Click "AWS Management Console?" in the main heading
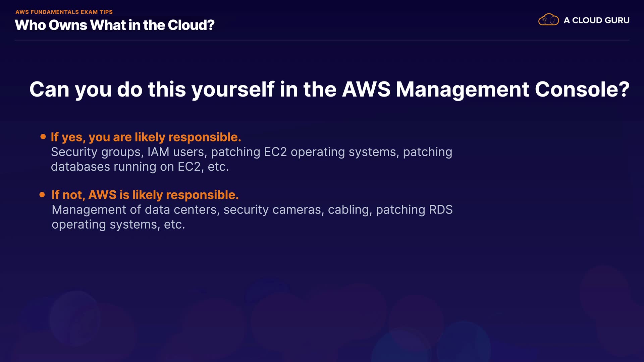644x362 pixels. [485, 89]
